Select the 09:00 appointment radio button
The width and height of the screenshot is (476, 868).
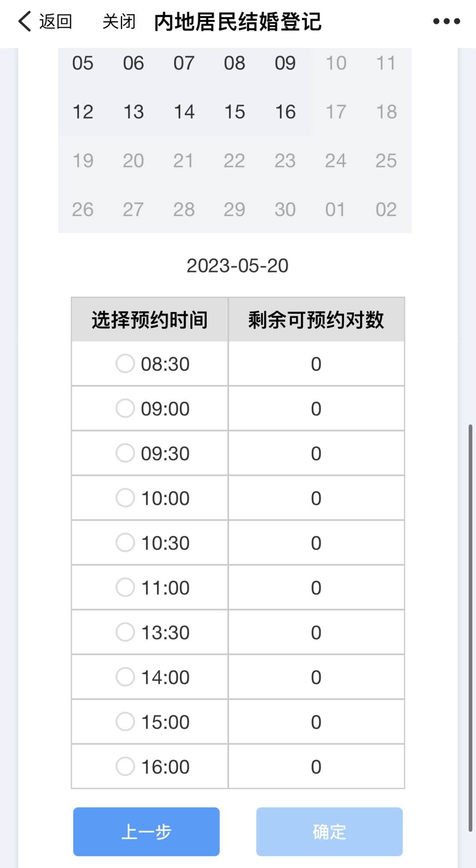(x=125, y=408)
